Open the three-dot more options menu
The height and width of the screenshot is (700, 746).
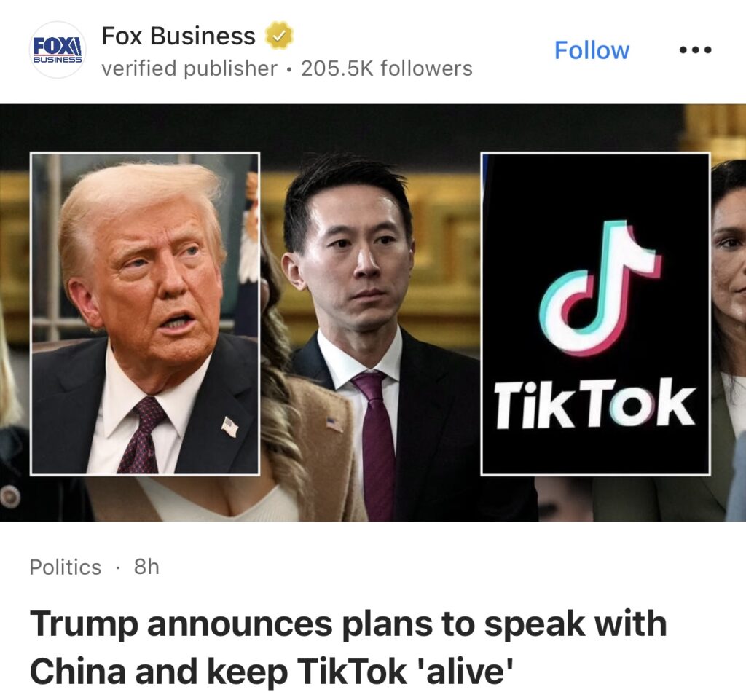[696, 50]
